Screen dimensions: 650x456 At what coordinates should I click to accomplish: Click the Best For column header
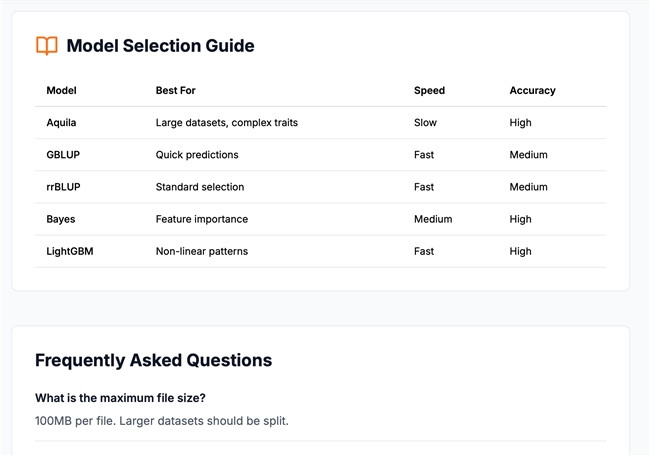175,90
